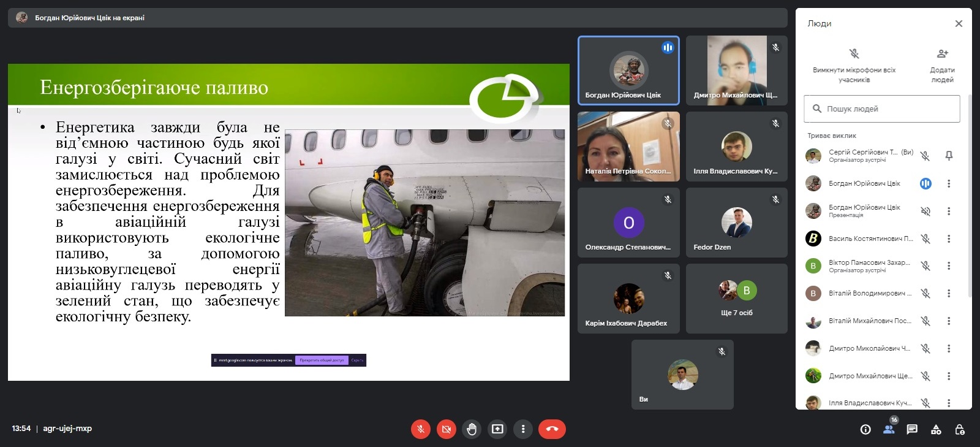
Task: Open options menu for Богдан Юрійович presentation
Action: tap(949, 211)
